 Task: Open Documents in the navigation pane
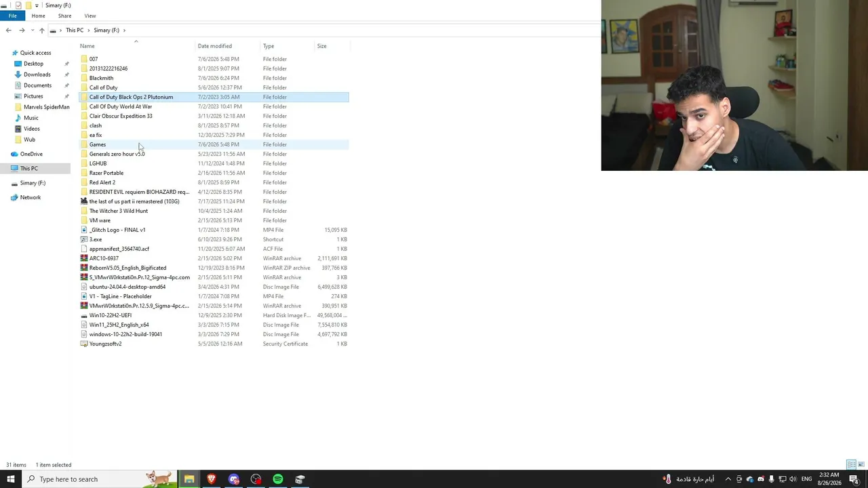(37, 85)
